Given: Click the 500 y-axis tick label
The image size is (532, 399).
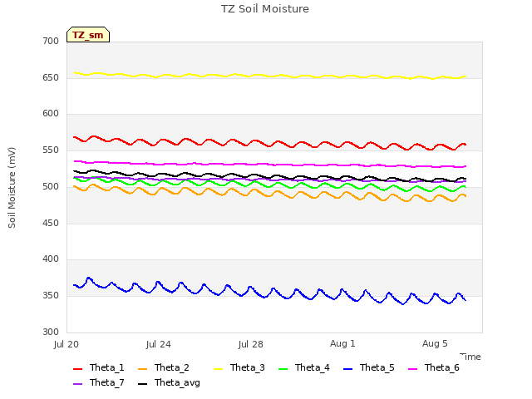Looking at the screenshot, I should click(51, 186).
